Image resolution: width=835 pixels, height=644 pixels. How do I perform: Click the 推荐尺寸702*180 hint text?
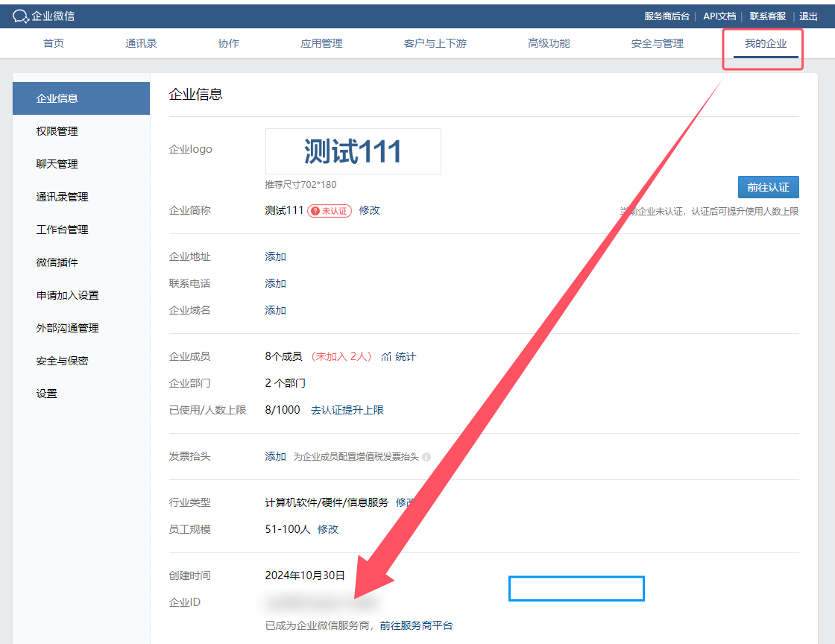[301, 185]
